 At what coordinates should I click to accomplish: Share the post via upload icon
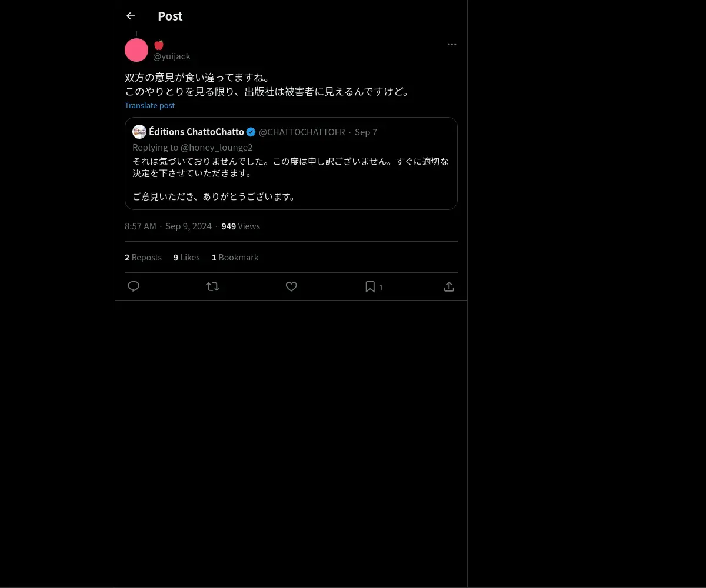[x=449, y=286]
